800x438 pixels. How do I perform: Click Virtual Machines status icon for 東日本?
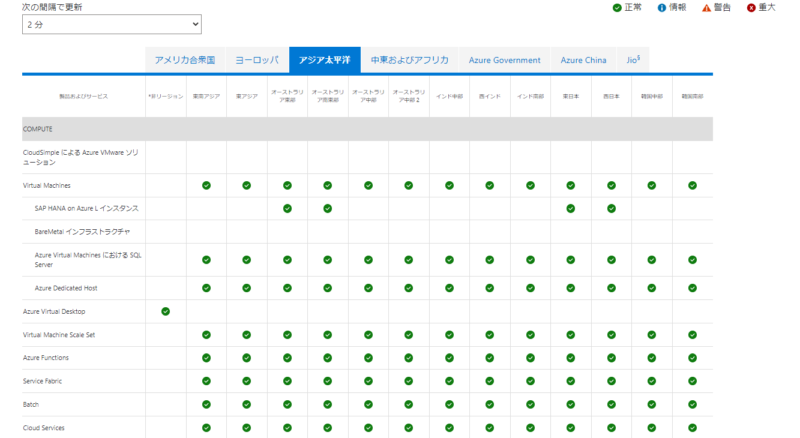[x=570, y=185]
